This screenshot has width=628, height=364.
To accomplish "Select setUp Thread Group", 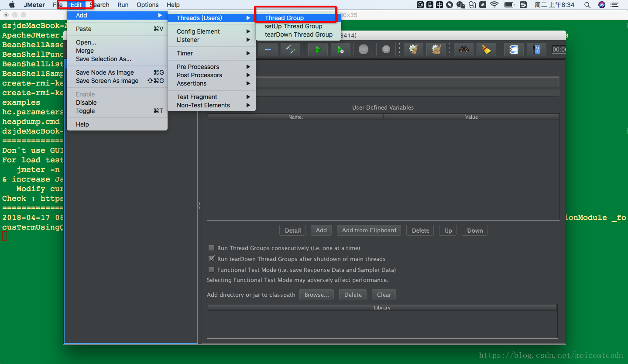I will pyautogui.click(x=299, y=26).
